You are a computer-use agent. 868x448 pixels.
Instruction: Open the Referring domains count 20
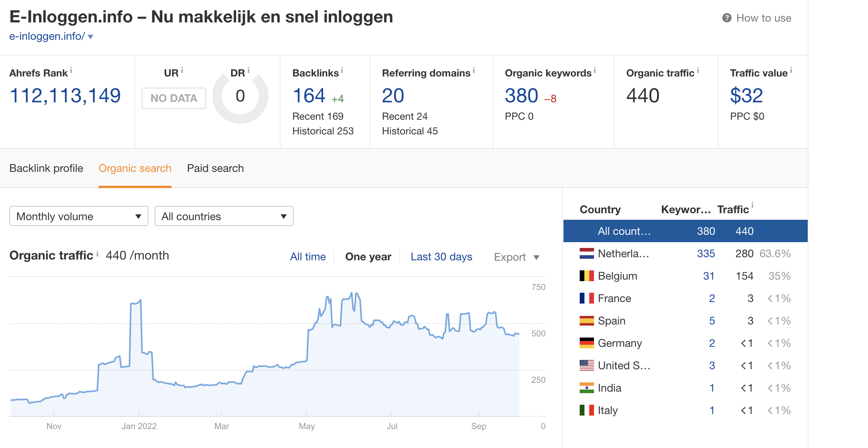[393, 96]
